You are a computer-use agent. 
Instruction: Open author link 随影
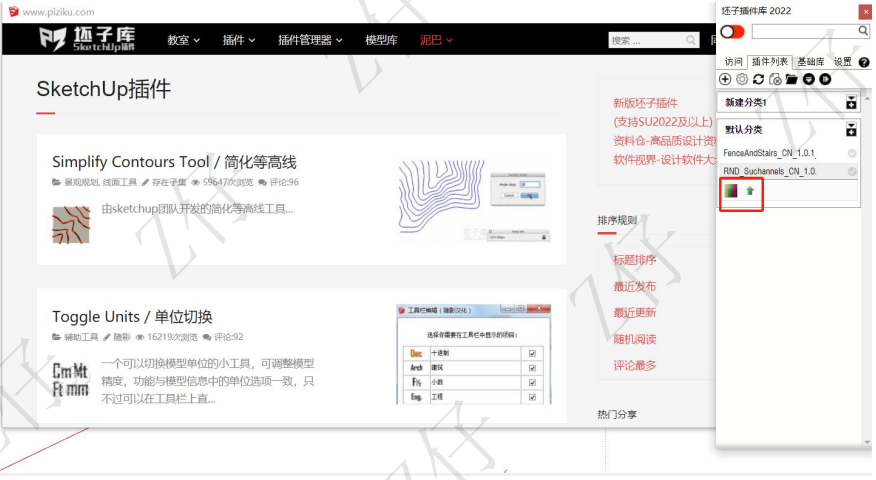pyautogui.click(x=122, y=337)
